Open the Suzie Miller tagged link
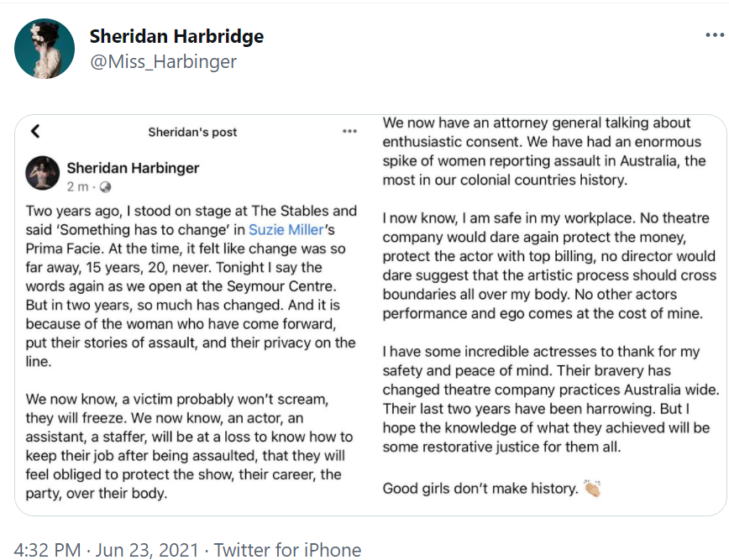Image resolution: width=729 pixels, height=560 pixels. click(x=286, y=229)
